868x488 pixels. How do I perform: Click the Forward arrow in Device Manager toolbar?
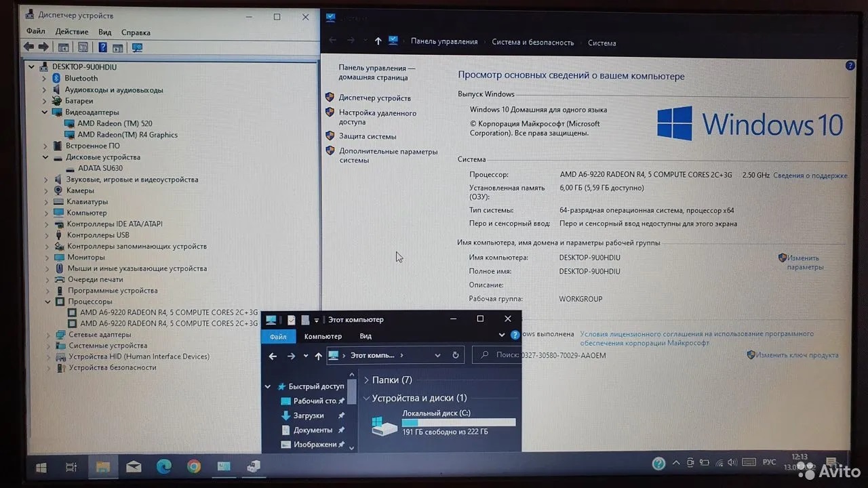click(43, 47)
